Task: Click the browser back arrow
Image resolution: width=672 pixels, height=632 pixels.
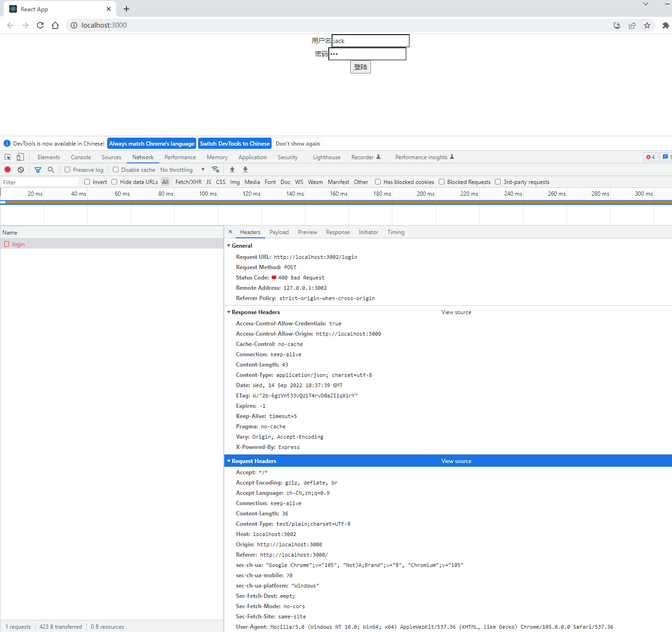Action: [x=10, y=25]
